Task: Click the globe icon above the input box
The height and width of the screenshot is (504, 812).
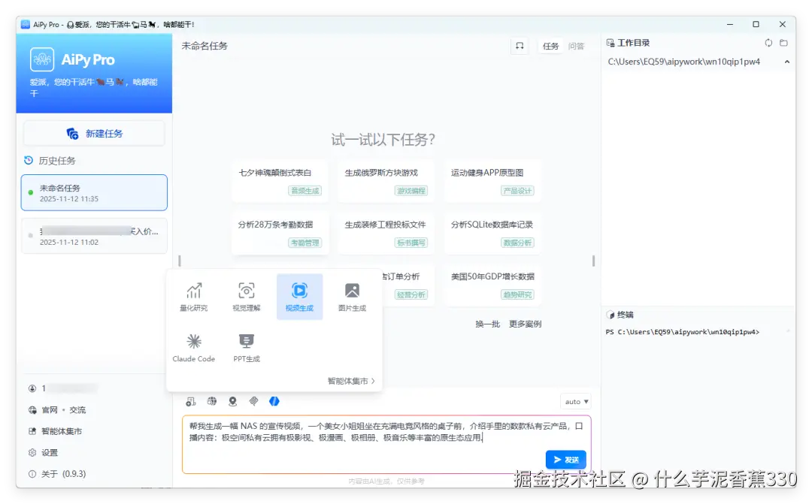Action: coord(212,401)
